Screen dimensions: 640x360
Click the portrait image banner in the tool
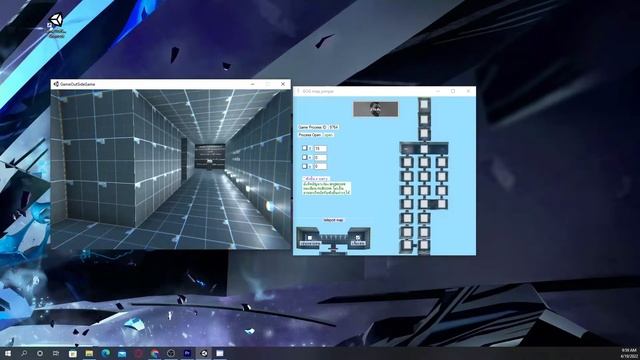click(x=376, y=109)
